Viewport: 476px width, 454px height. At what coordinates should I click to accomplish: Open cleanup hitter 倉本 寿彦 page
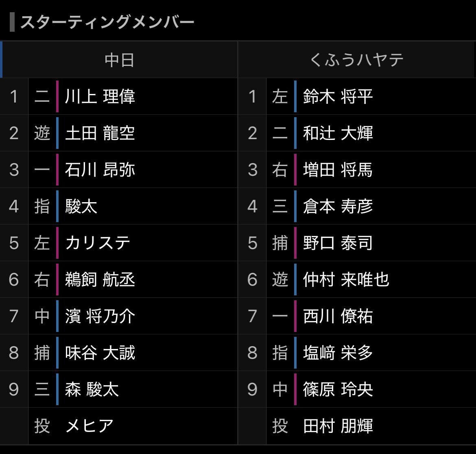tap(338, 206)
